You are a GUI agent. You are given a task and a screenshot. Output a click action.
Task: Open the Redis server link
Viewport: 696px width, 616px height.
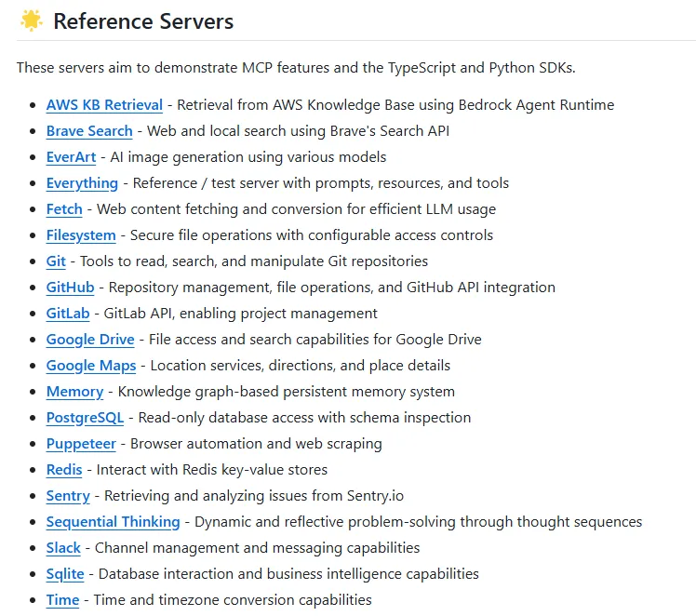64,470
